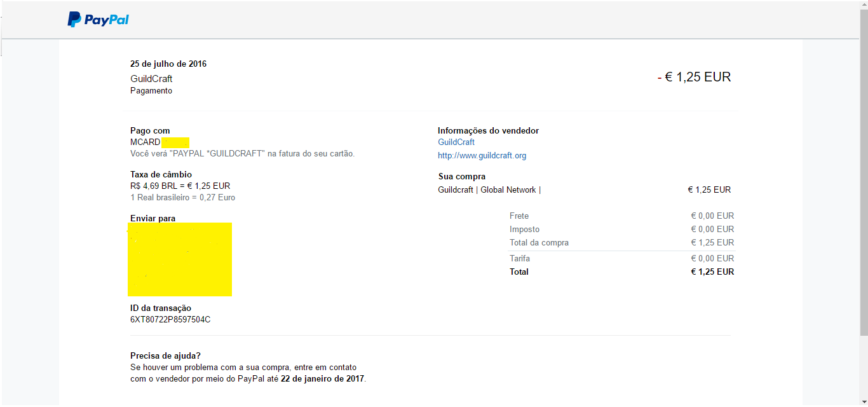
Task: Click the "Pagamento" label
Action: [151, 91]
